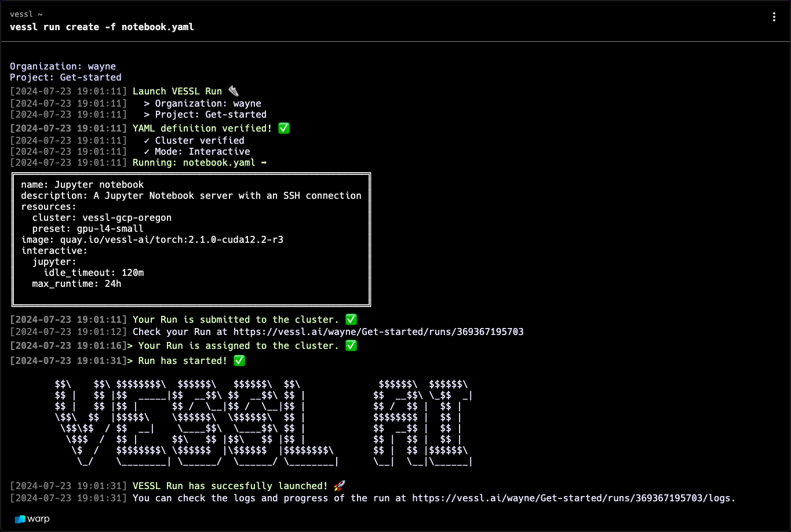This screenshot has width=791, height=532.
Task: Click the 'vessl ~' prompt label
Action: coord(26,14)
